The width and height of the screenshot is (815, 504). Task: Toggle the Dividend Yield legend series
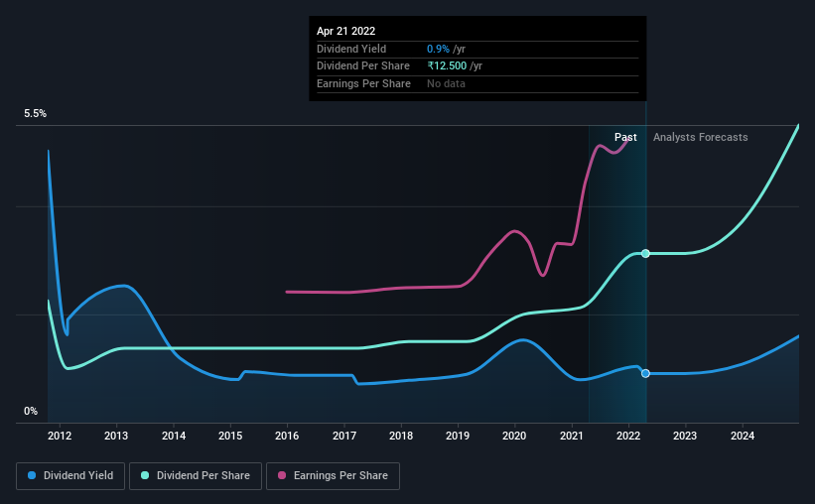(70, 476)
